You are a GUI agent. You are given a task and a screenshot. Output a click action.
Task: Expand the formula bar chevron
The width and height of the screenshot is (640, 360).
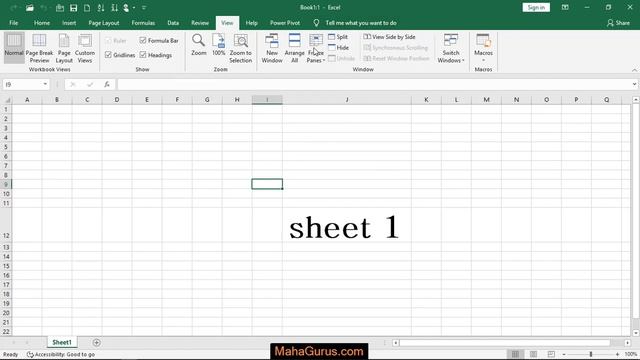(x=634, y=84)
